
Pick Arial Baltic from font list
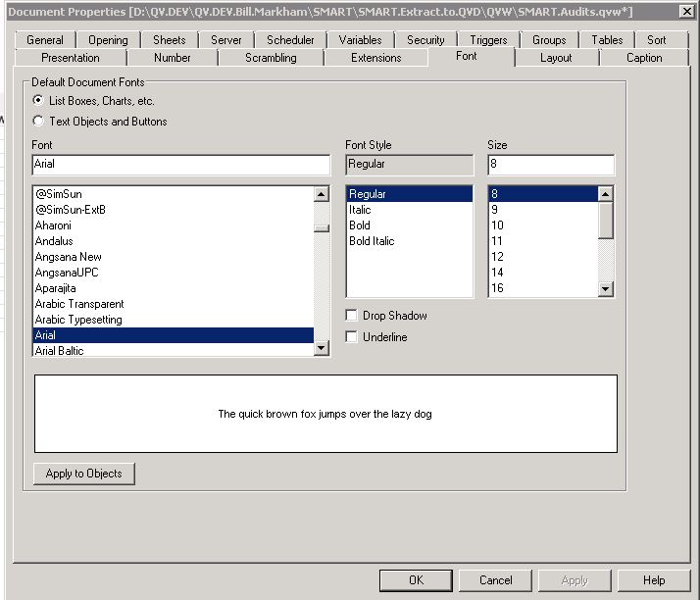click(60, 351)
